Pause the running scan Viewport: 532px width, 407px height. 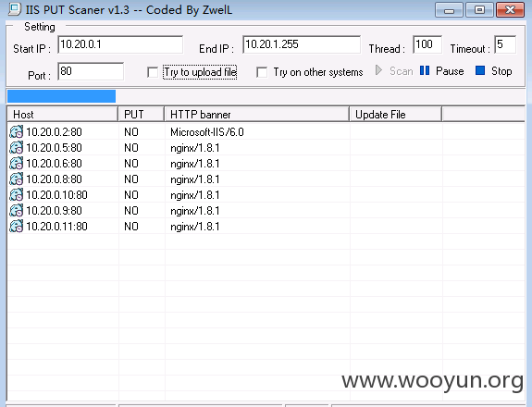(441, 71)
